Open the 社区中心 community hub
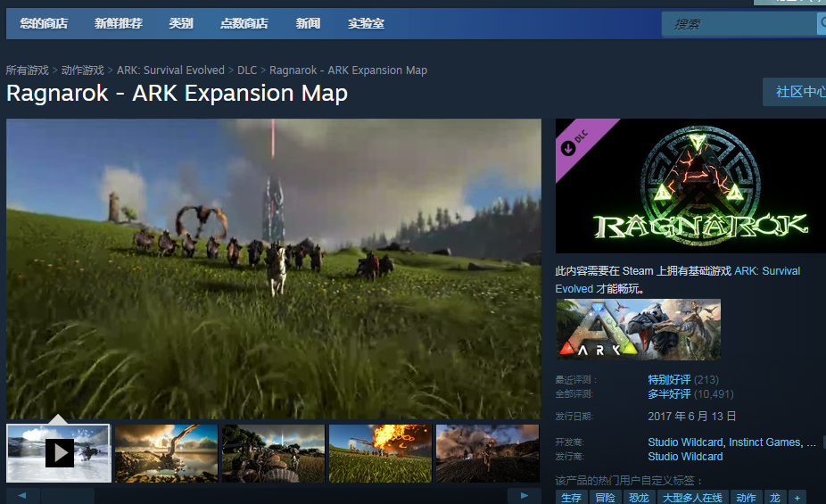Screen dimensions: 826x504 coord(796,92)
